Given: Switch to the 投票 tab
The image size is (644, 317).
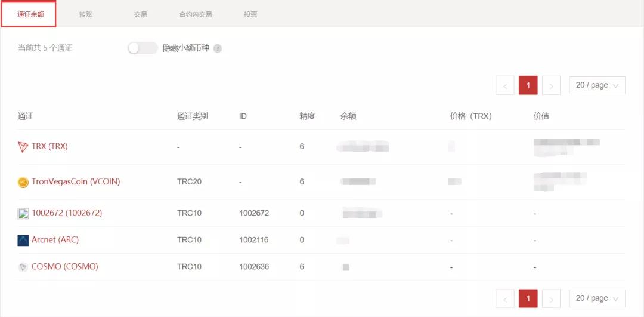Looking at the screenshot, I should 250,14.
